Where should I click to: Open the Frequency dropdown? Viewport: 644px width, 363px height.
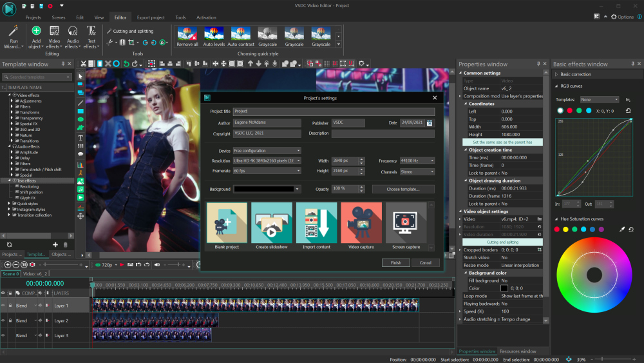[417, 161]
